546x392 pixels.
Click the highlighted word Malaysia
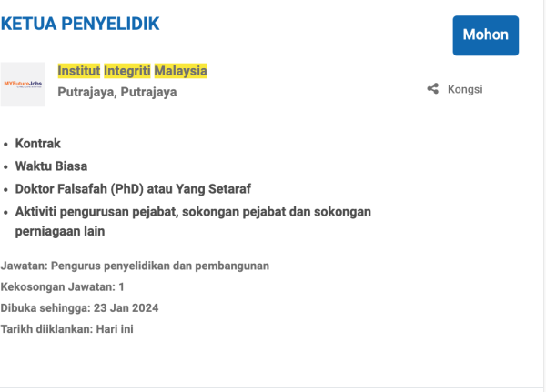180,70
